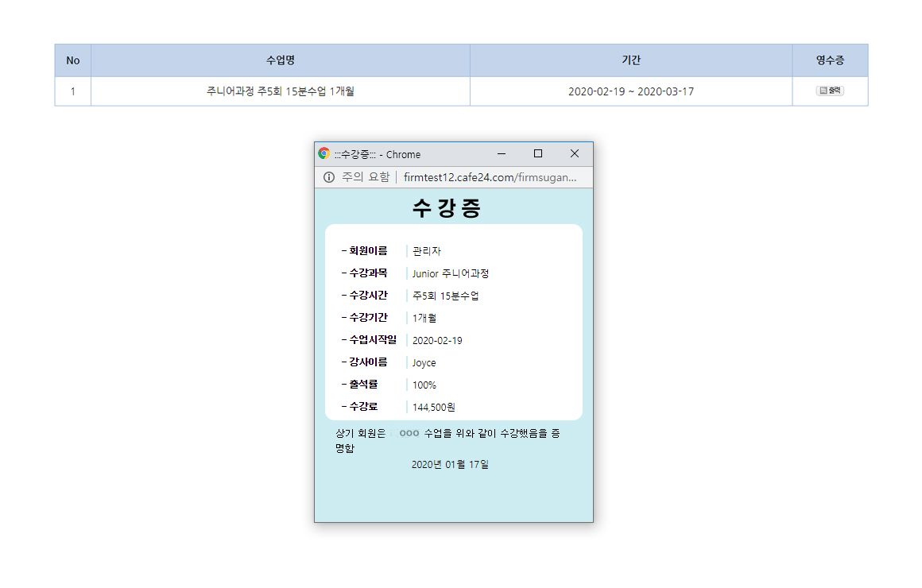922x588 pixels.
Task: Click the 영수증 column header
Action: click(x=830, y=60)
